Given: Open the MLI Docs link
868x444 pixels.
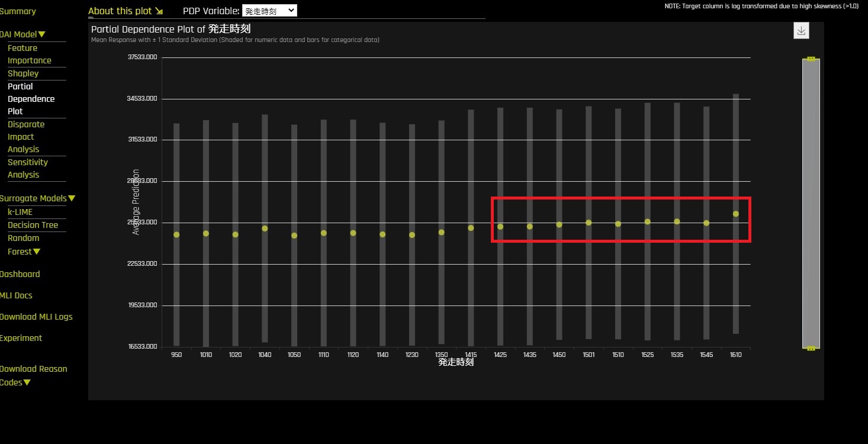Looking at the screenshot, I should click(16, 295).
